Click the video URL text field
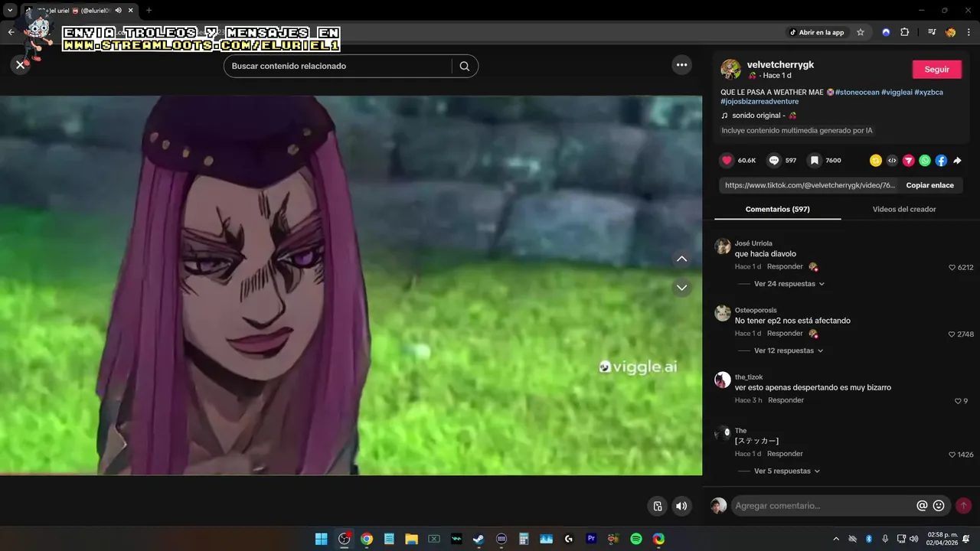This screenshot has width=980, height=551. click(x=810, y=185)
